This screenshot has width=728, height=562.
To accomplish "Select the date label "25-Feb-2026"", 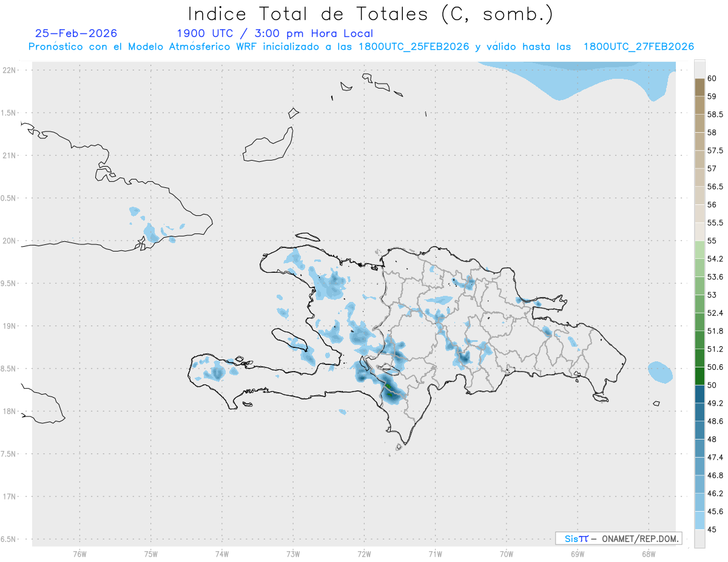I will click(x=76, y=34).
